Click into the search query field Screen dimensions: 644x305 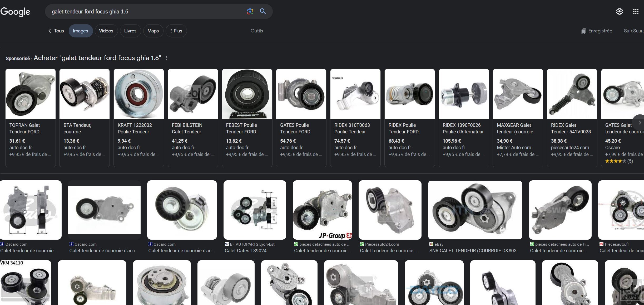tap(147, 11)
